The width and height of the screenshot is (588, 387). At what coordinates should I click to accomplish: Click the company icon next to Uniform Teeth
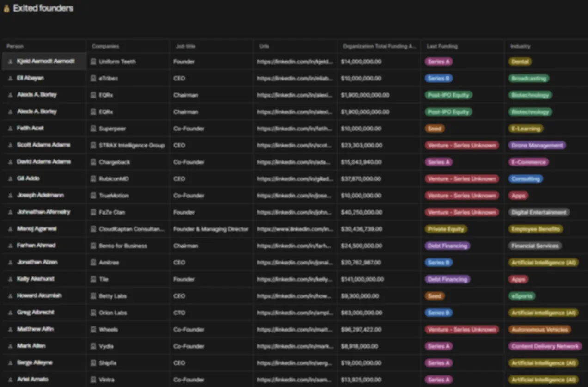[x=93, y=61]
